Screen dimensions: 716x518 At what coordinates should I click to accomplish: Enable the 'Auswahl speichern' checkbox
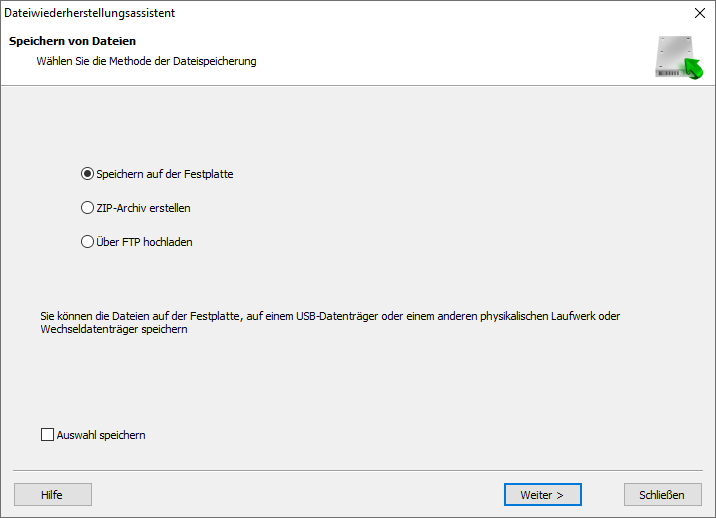pos(47,435)
